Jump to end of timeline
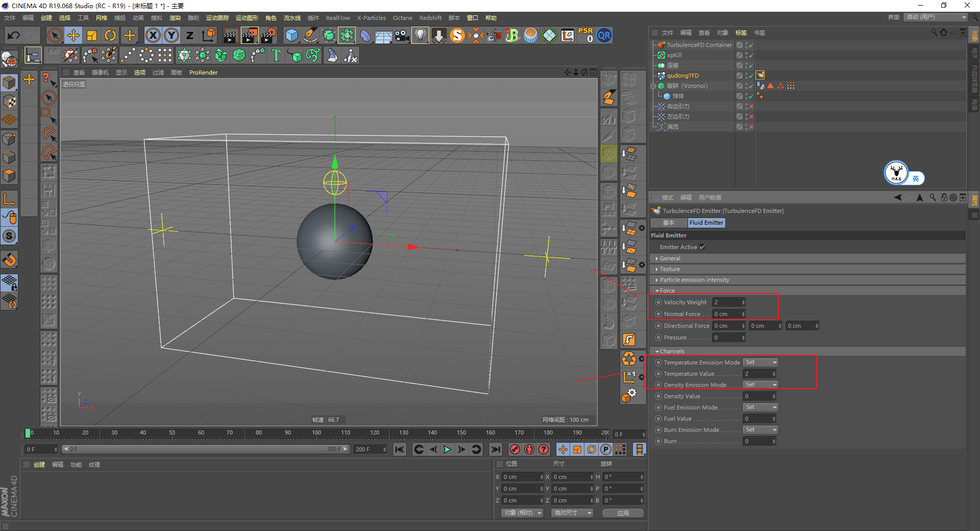Screen dimensions: 980x531 pos(495,449)
